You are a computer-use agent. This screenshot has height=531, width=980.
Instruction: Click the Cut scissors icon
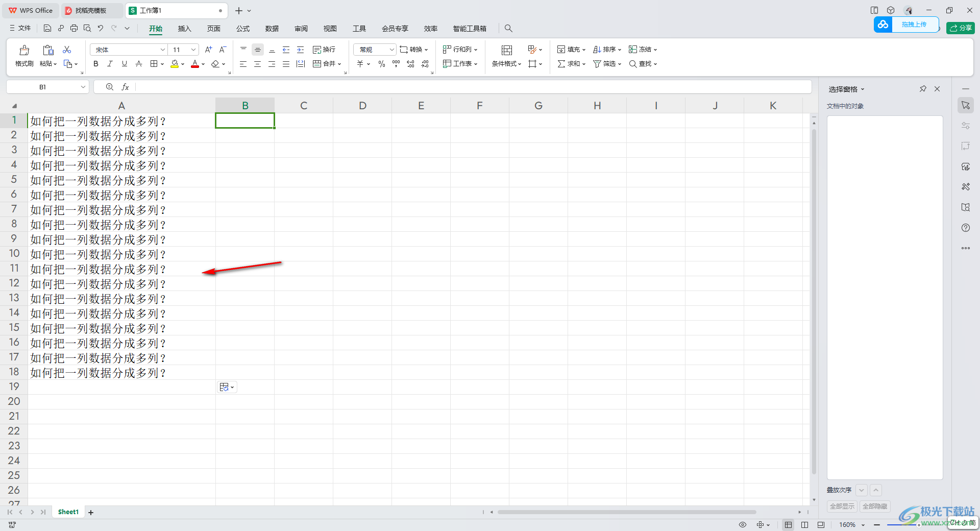point(67,50)
